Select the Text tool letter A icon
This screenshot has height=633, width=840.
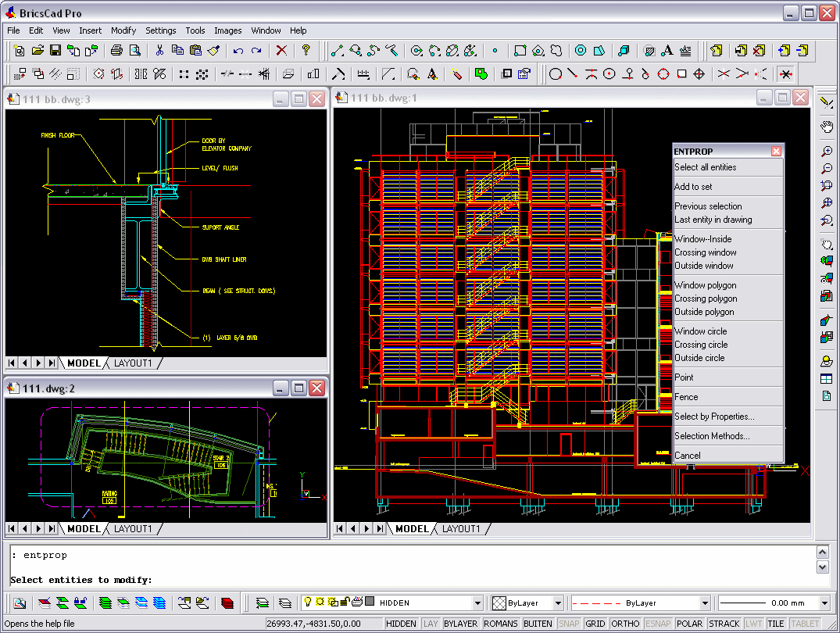pyautogui.click(x=667, y=51)
